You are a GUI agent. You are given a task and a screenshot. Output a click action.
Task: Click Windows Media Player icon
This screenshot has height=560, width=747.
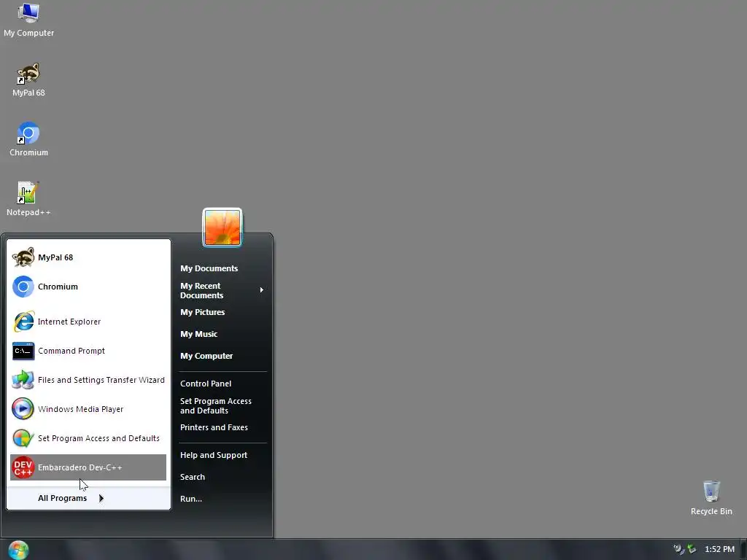coord(23,409)
